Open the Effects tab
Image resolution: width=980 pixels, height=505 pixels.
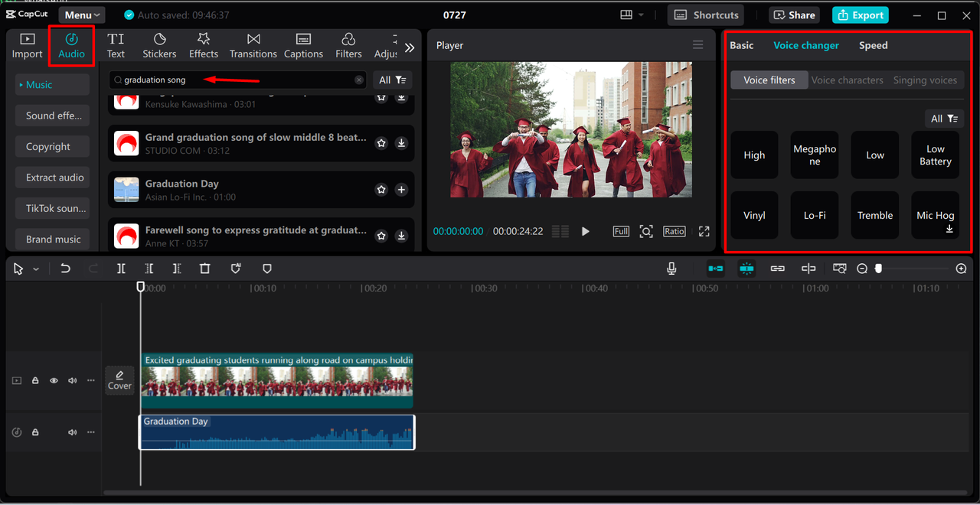[x=204, y=46]
